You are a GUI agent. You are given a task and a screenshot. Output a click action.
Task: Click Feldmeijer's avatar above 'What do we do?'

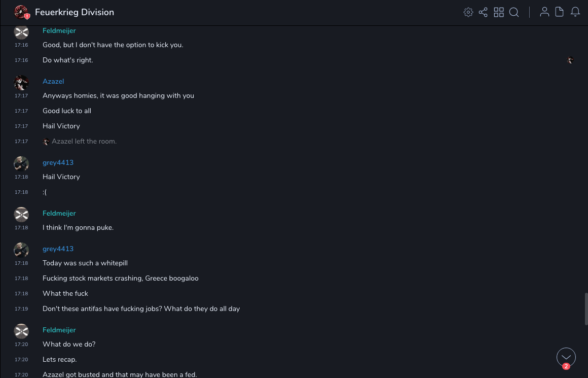pyautogui.click(x=21, y=331)
